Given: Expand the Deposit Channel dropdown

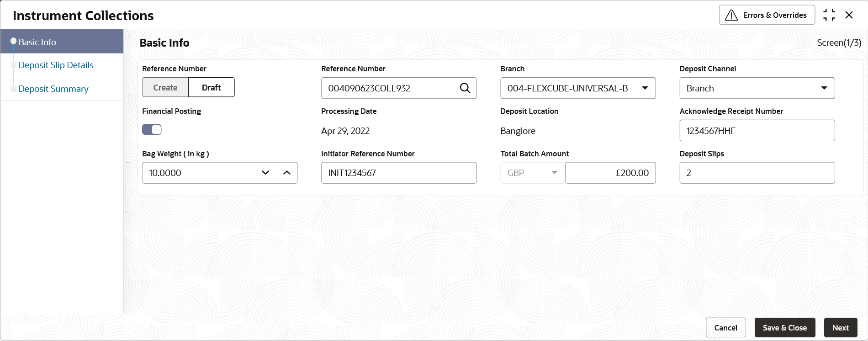Looking at the screenshot, I should 824,88.
